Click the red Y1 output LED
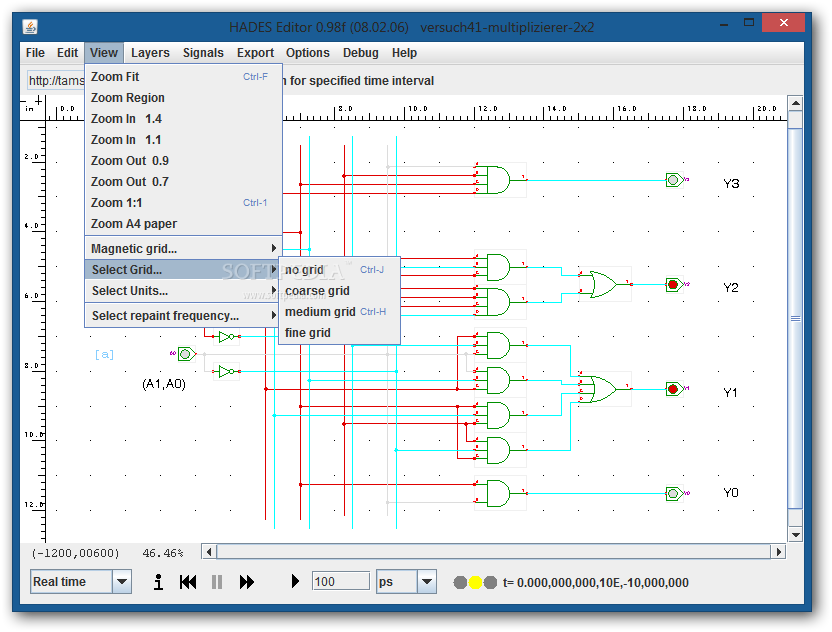832x632 pixels. (674, 389)
